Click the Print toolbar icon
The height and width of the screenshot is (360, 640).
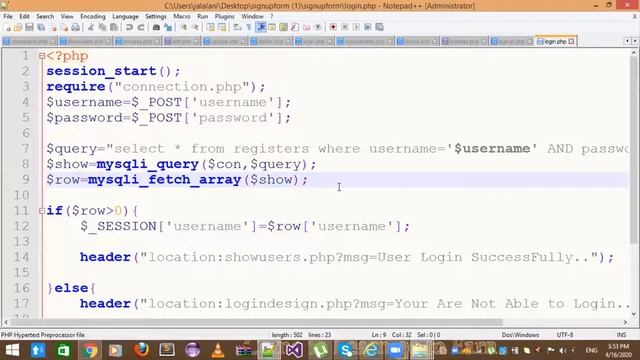coord(76,27)
